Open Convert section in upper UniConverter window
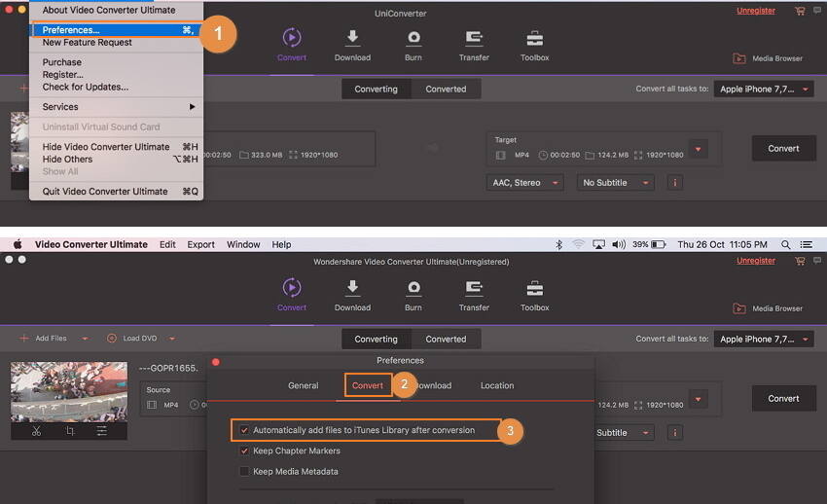Viewport: 827px width, 504px height. coord(292,45)
